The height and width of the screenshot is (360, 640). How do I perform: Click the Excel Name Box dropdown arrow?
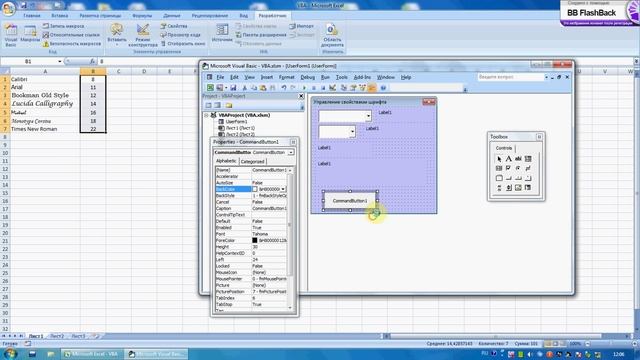click(x=60, y=62)
